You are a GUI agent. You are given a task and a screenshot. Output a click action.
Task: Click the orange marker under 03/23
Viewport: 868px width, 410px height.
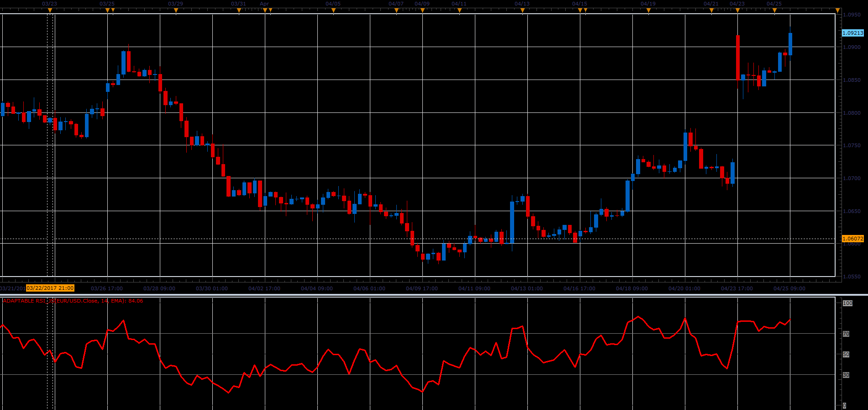(49, 11)
